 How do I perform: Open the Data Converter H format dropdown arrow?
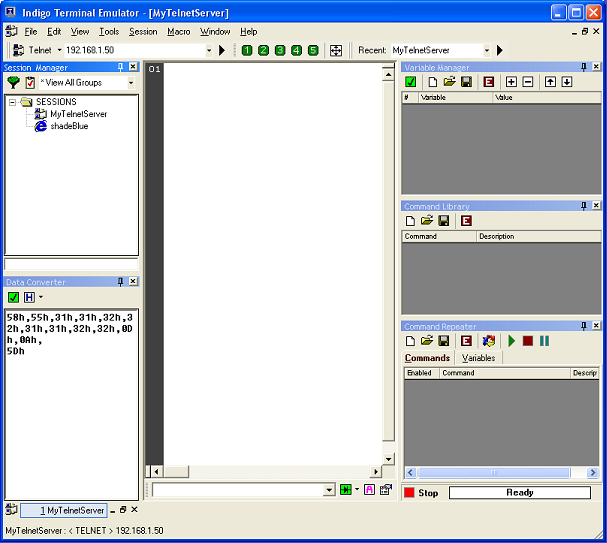(x=41, y=297)
